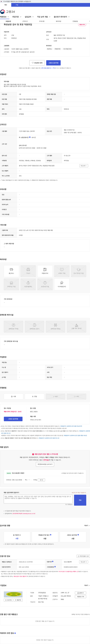Click the 장애인용 화장실 icon

tap(55, 327)
